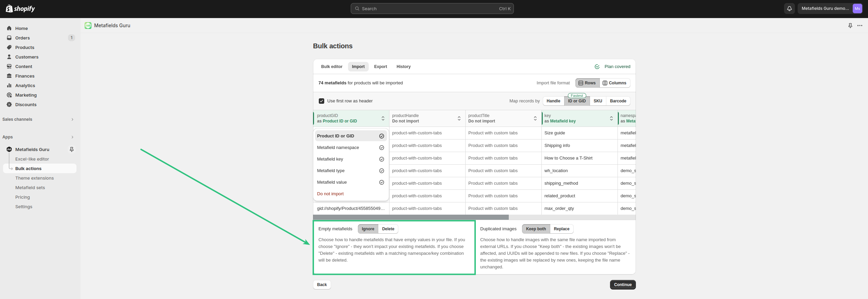Screen dimensions: 868x299
Task: Open productTitle column mapping dropdown
Action: (x=503, y=118)
